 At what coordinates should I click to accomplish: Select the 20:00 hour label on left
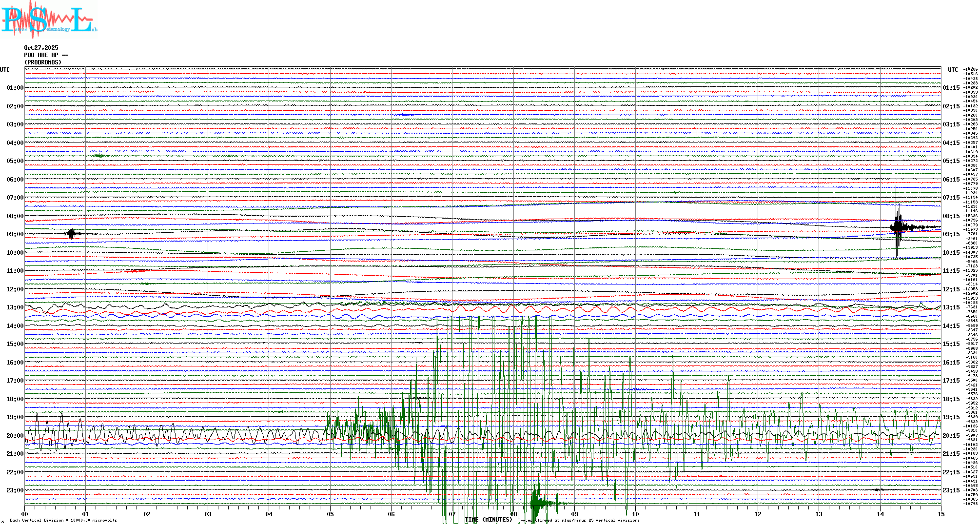(x=15, y=436)
